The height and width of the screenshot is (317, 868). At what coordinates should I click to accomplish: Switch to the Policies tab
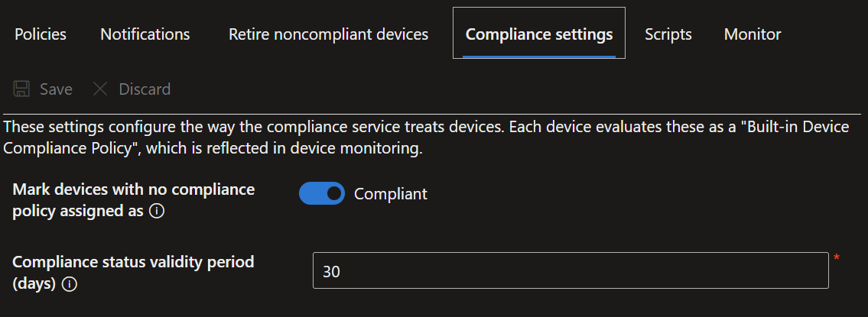tap(41, 34)
